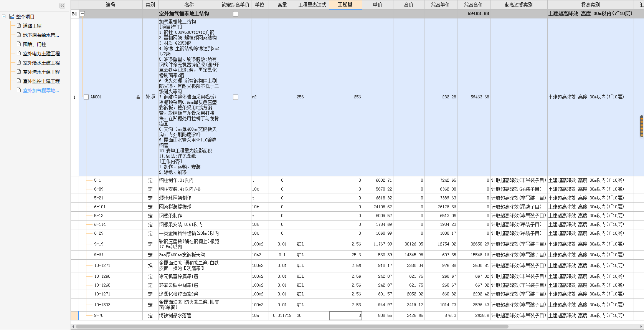Click the document icon beside 室外监控土建工程
Image resolution: width=644 pixels, height=330 pixels.
(18, 81)
